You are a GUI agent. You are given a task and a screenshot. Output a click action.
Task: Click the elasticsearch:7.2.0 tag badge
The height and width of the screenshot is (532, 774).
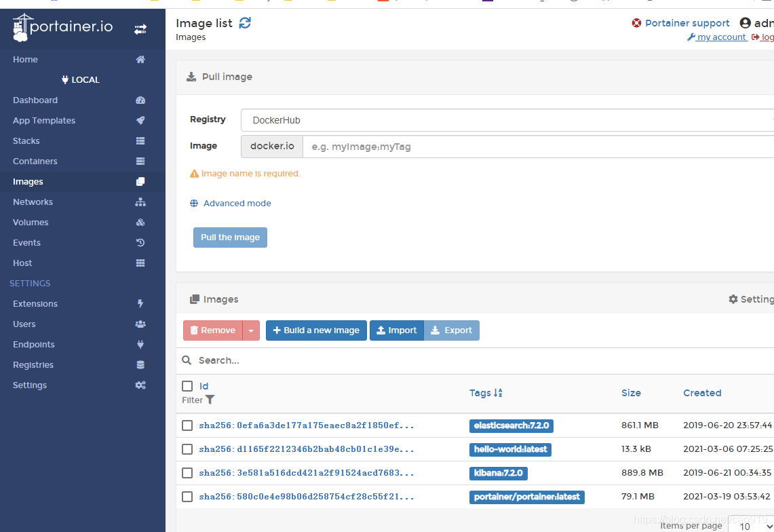(511, 425)
